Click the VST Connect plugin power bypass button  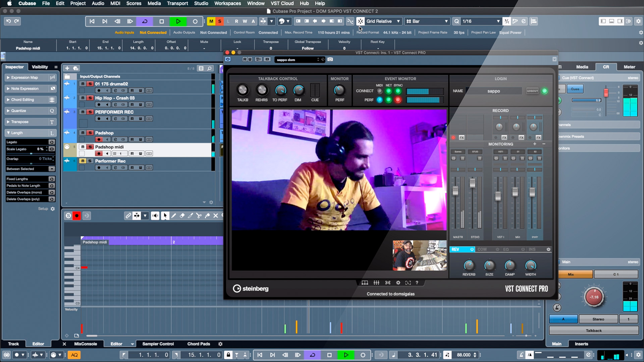228,59
